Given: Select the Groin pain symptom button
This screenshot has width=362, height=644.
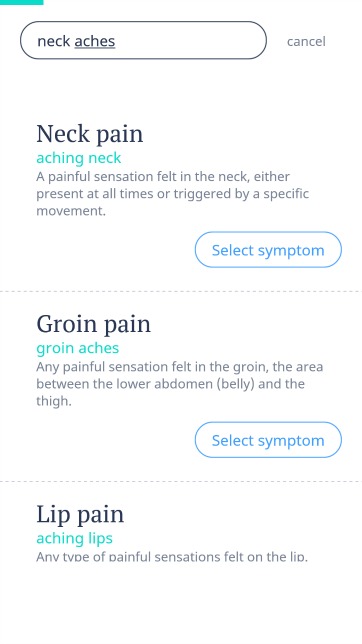Looking at the screenshot, I should (268, 440).
